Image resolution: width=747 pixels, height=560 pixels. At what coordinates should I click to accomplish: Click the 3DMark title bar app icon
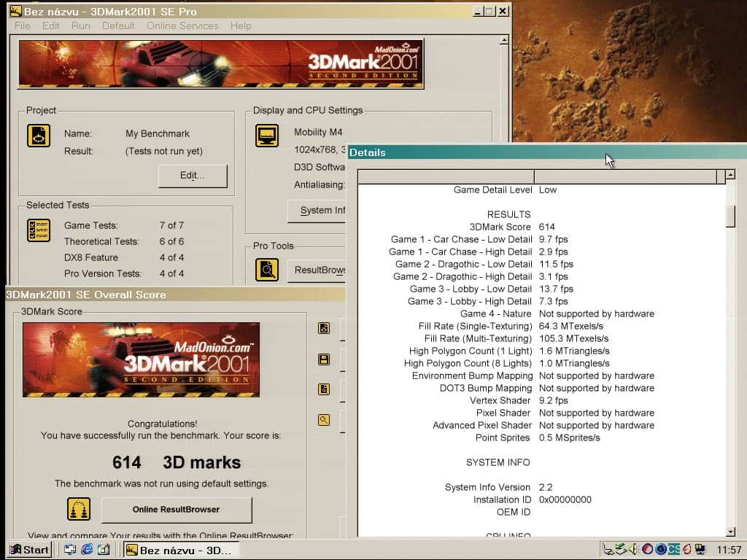pos(16,11)
